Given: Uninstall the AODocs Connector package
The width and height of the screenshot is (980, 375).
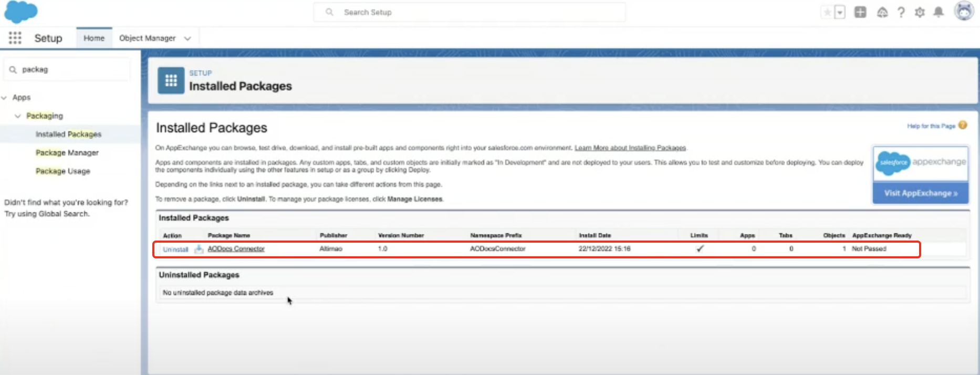Looking at the screenshot, I should 175,249.
